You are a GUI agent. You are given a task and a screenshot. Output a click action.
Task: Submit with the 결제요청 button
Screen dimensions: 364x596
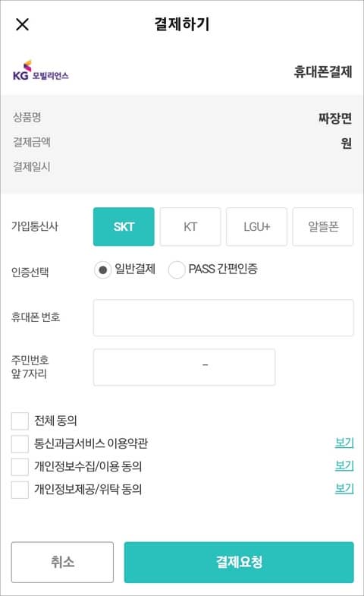pos(239,562)
